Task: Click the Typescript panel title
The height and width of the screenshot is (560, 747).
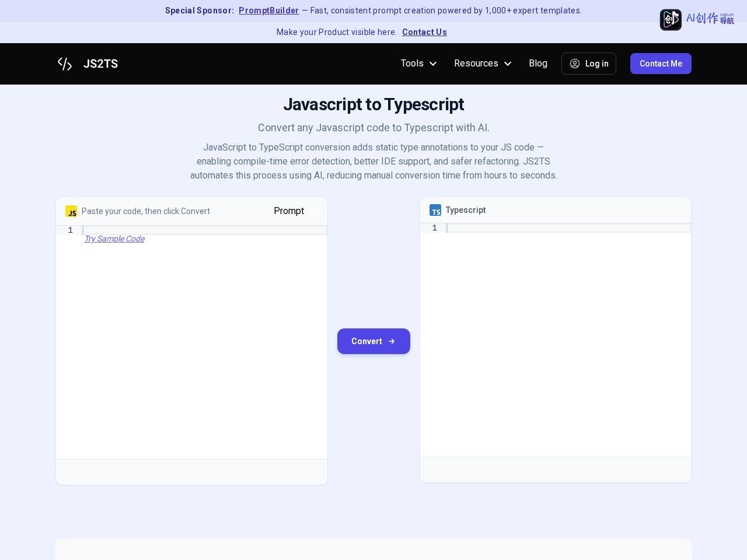Action: pos(465,210)
